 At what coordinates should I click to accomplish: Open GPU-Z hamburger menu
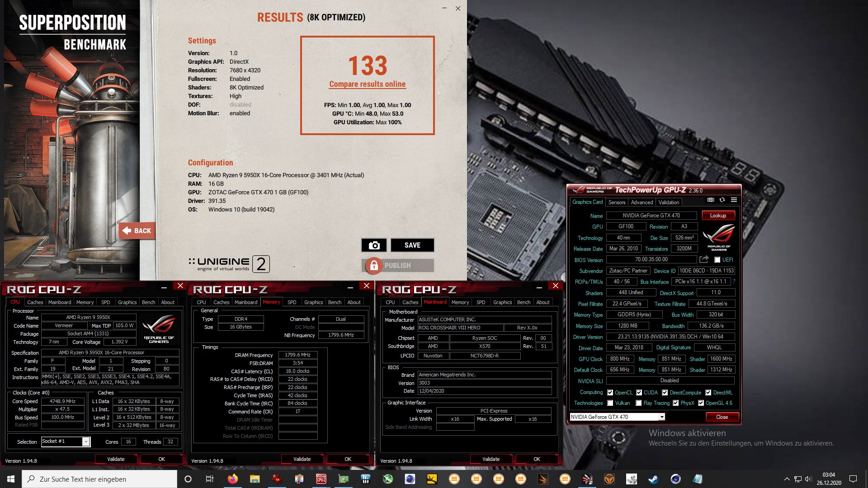coord(734,200)
